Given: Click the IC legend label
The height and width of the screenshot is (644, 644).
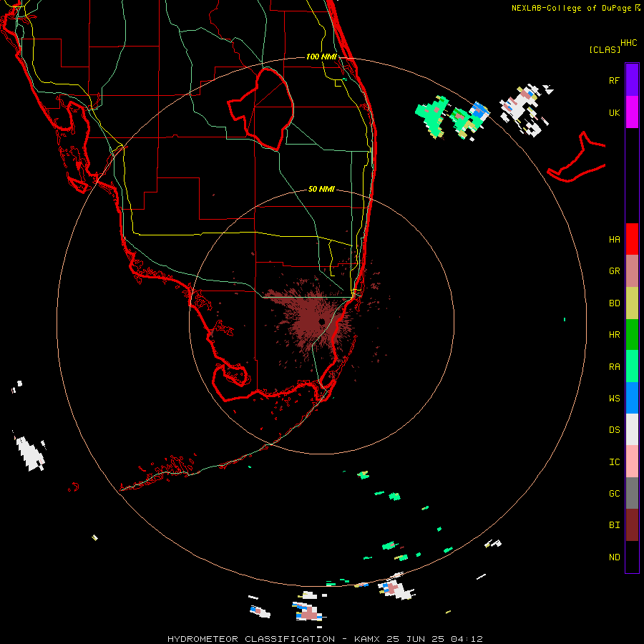Looking at the screenshot, I should pos(614,462).
